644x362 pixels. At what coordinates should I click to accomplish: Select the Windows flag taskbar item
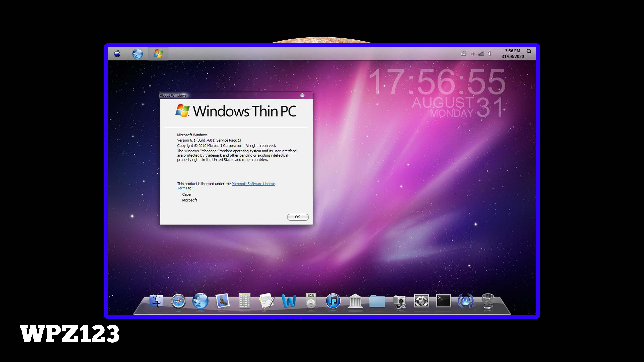click(x=158, y=53)
